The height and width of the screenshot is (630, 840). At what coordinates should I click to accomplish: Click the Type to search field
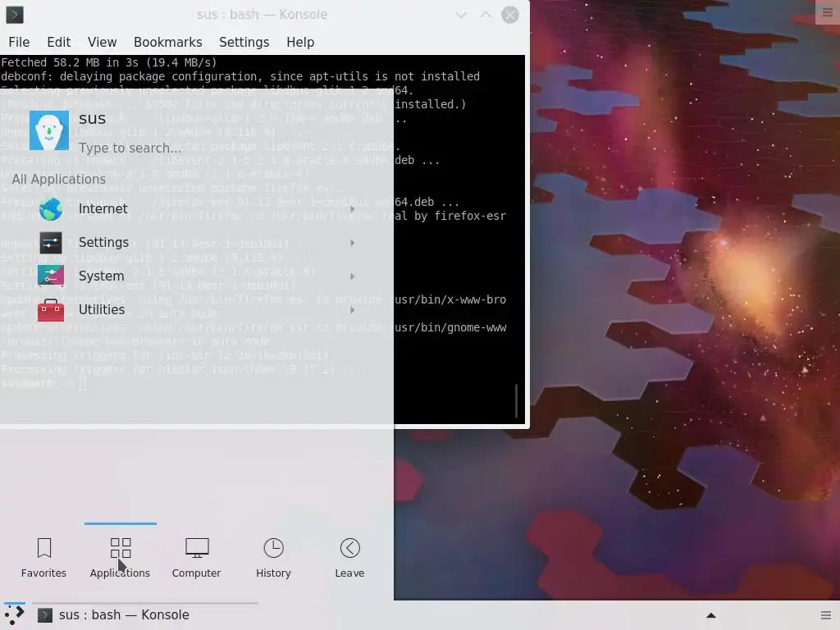tap(130, 148)
